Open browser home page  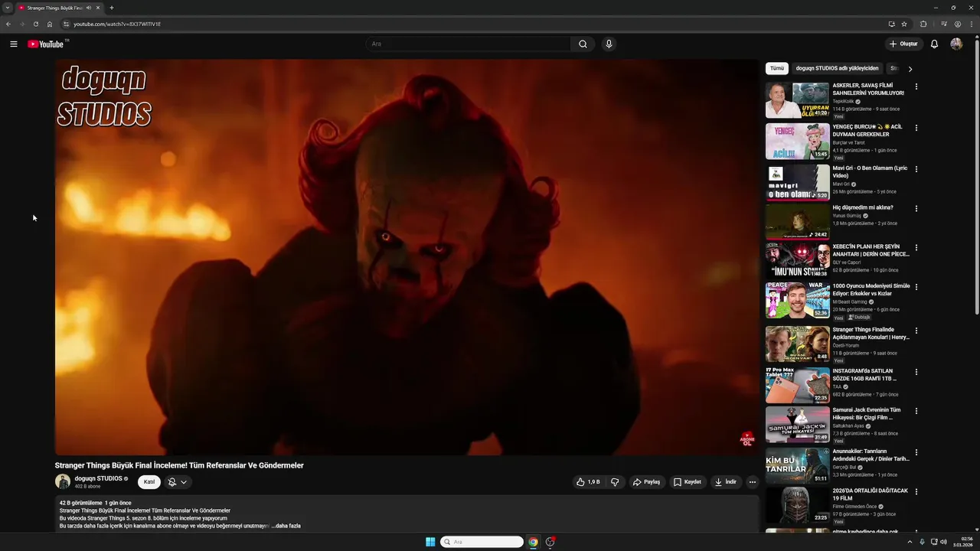click(50, 24)
